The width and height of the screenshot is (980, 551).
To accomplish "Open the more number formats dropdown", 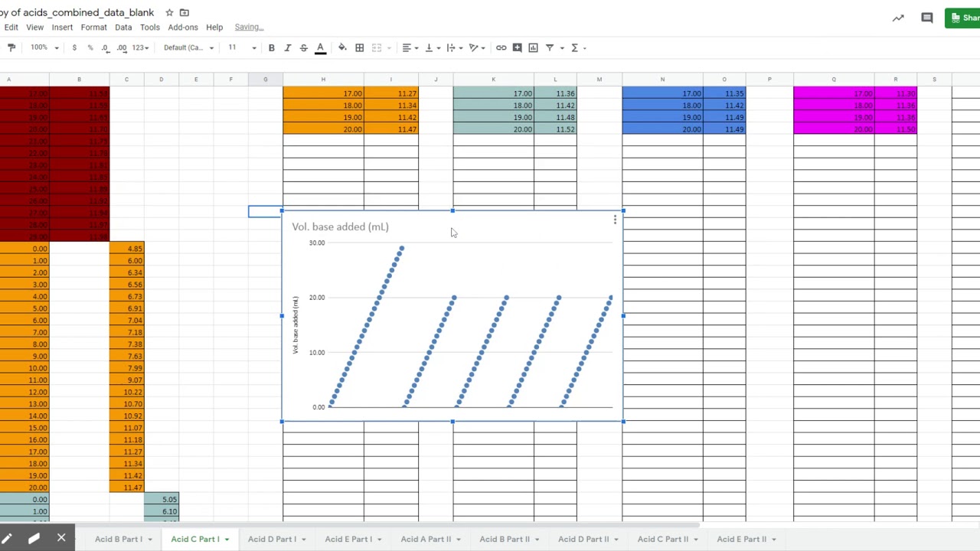I will 140,47.
